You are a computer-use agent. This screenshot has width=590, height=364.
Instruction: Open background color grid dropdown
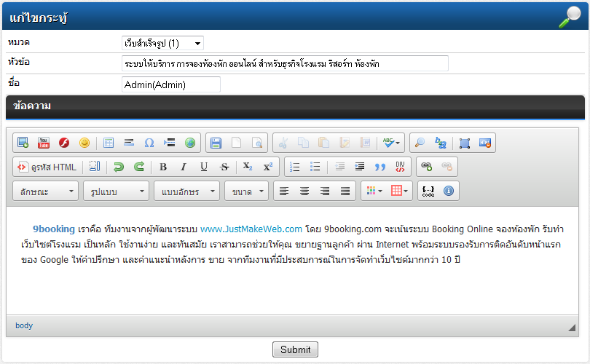click(399, 191)
